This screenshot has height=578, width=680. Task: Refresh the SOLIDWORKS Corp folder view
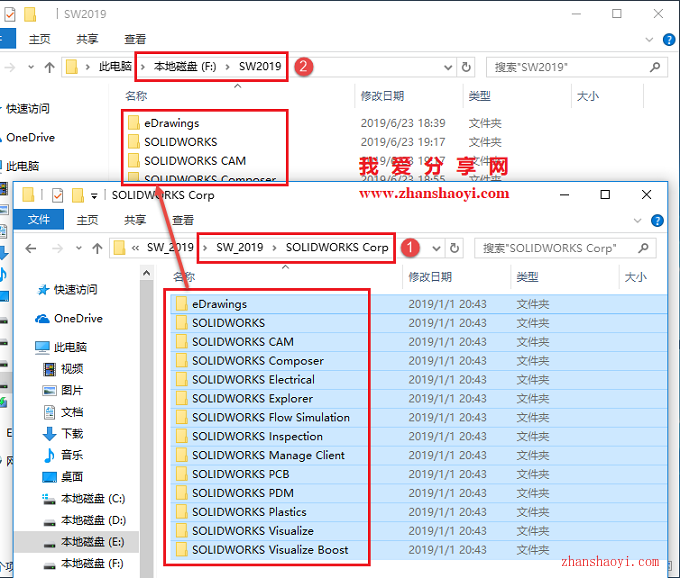pyautogui.click(x=454, y=248)
